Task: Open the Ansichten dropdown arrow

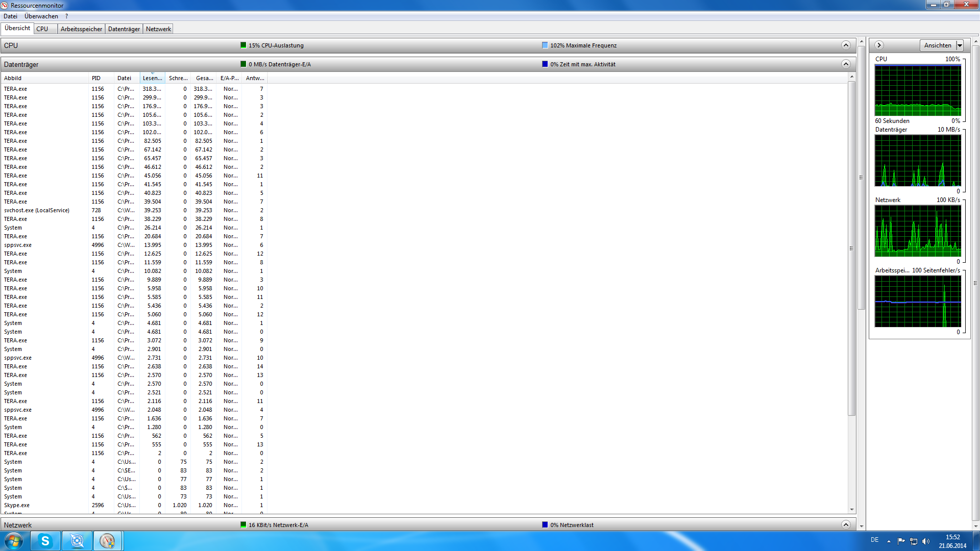Action: point(960,45)
